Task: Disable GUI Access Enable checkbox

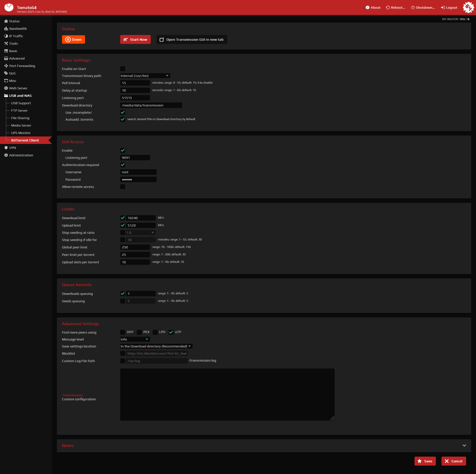Action: pyautogui.click(x=123, y=150)
